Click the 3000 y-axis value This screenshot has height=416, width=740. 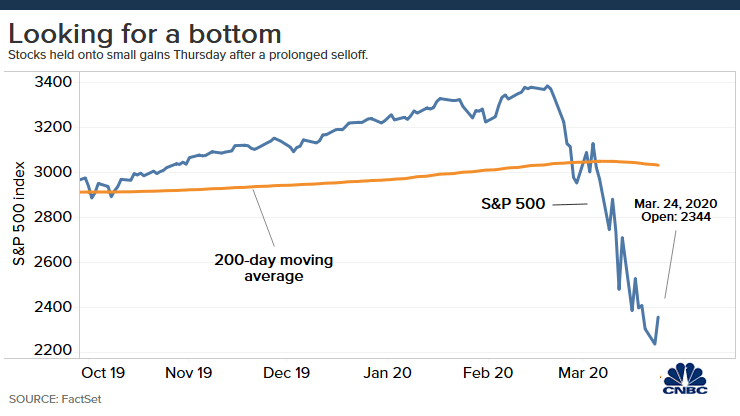[x=53, y=172]
